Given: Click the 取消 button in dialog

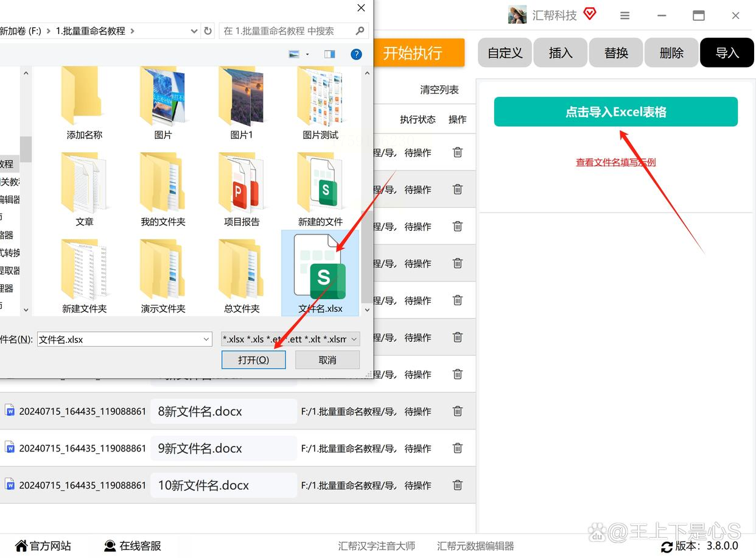Looking at the screenshot, I should tap(327, 360).
